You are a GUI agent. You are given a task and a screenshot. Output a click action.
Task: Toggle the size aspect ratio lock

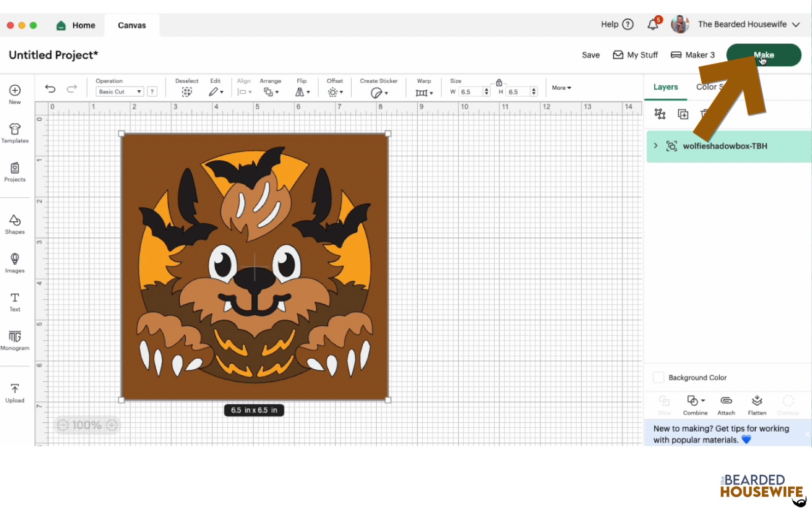click(x=499, y=83)
